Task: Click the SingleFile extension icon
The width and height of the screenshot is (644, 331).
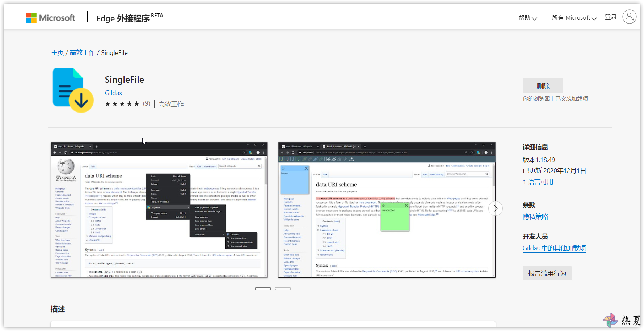Action: tap(73, 90)
